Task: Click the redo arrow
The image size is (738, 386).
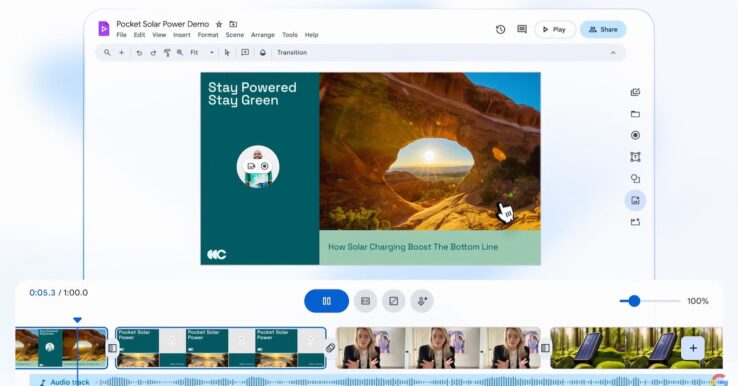Action: [153, 53]
